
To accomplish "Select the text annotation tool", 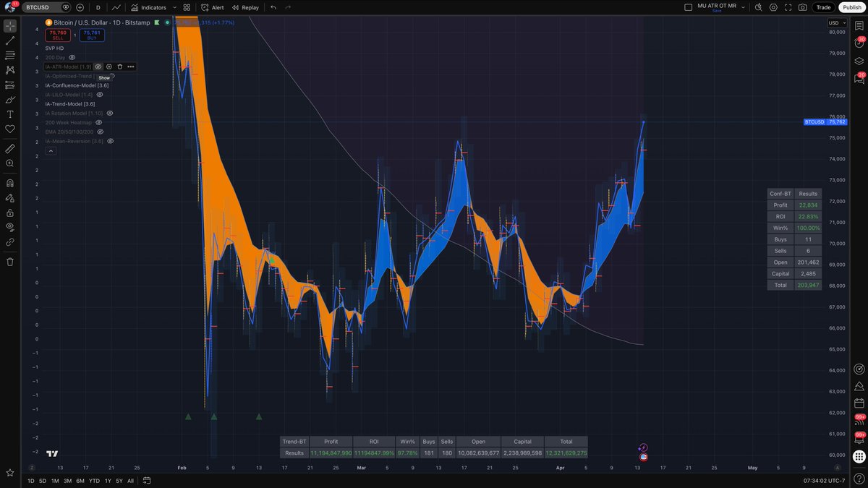I will click(x=10, y=114).
